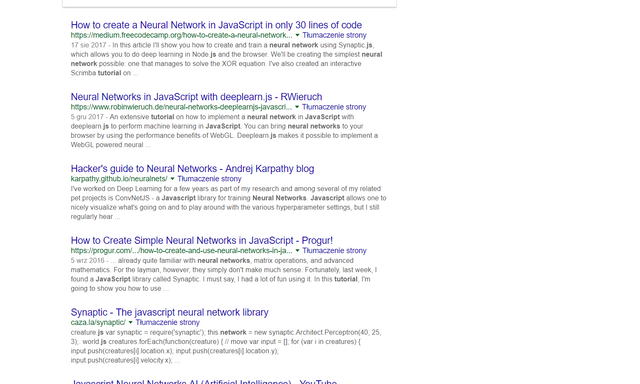This screenshot has width=640, height=384.
Task: Expand dropdown arrow beside robinwieruch.de URL
Action: (297, 107)
